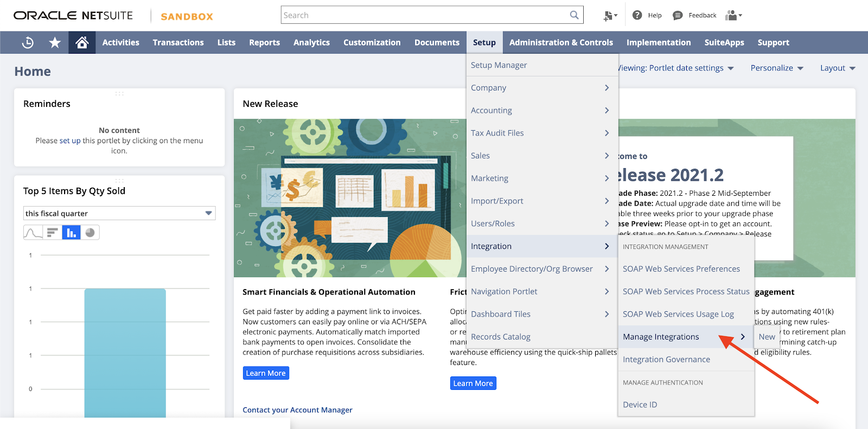Expand the Personalize dropdown
Viewport: 868px width, 429px height.
pos(776,68)
